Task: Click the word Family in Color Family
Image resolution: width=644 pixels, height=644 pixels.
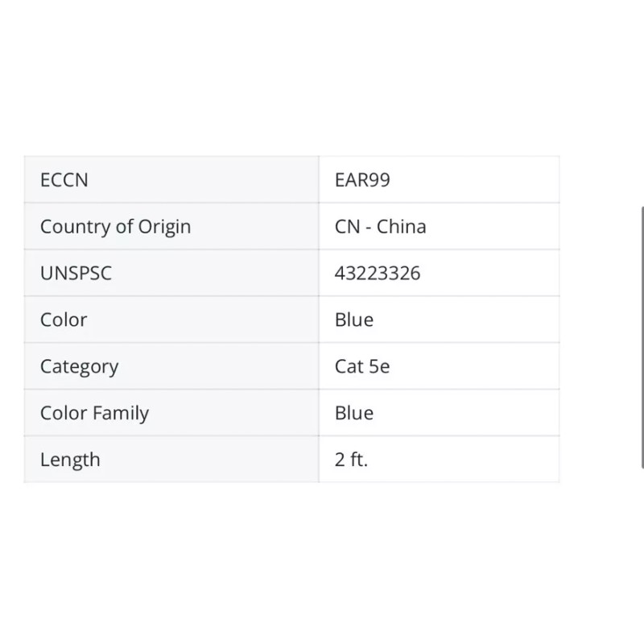Action: pyautogui.click(x=121, y=413)
